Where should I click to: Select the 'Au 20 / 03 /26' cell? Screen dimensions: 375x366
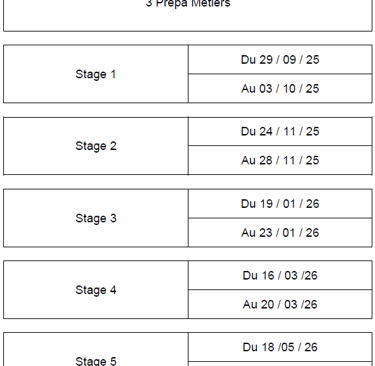tap(280, 304)
